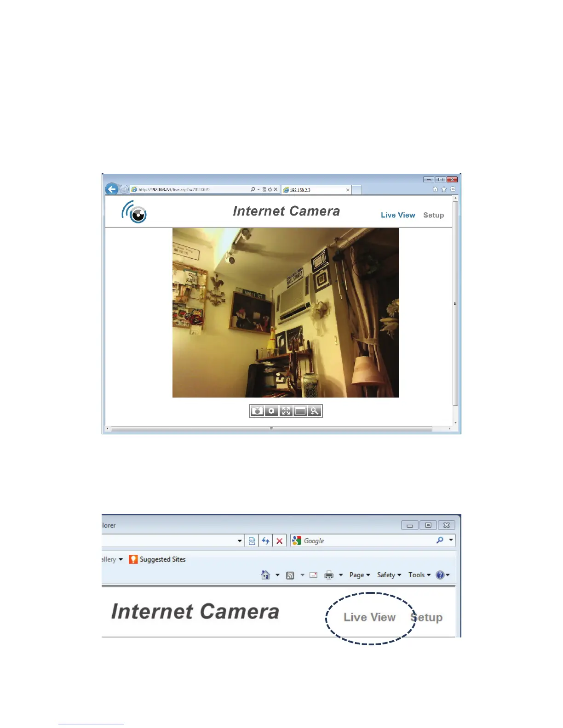Click the compatibility view icon in lower browser

[252, 540]
